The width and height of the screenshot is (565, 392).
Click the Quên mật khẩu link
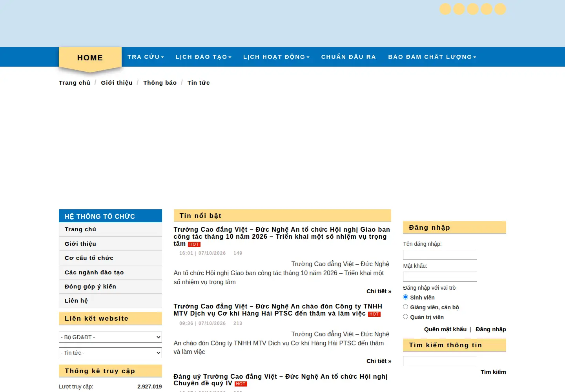[445, 329]
